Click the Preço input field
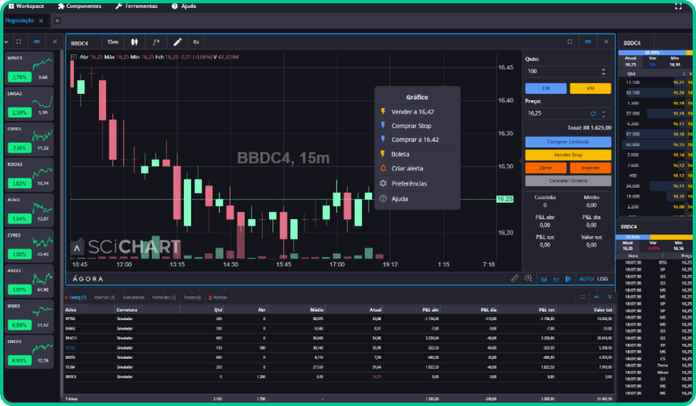Screen dimensions: 696x406 click(555, 114)
